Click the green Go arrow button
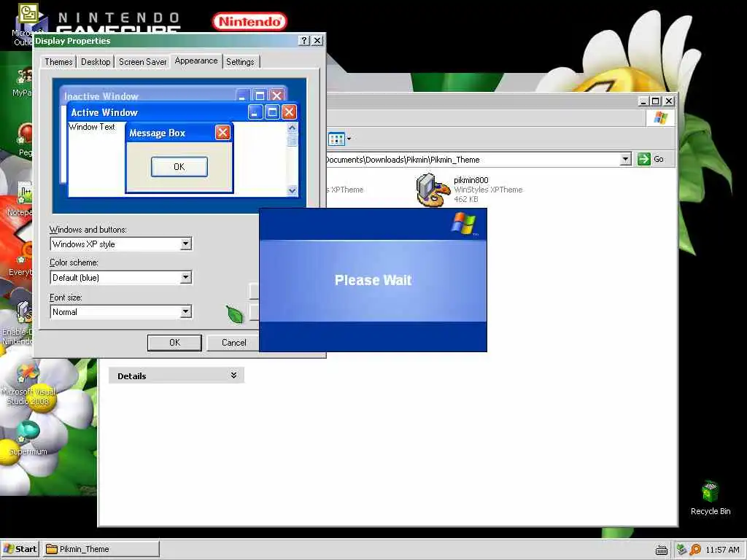This screenshot has height=560, width=747. 643,159
